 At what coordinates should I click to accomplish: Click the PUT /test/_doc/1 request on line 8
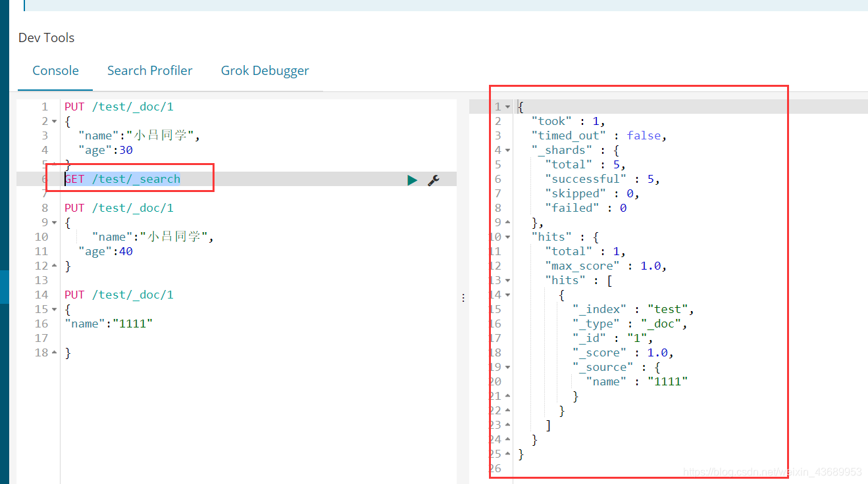[119, 208]
